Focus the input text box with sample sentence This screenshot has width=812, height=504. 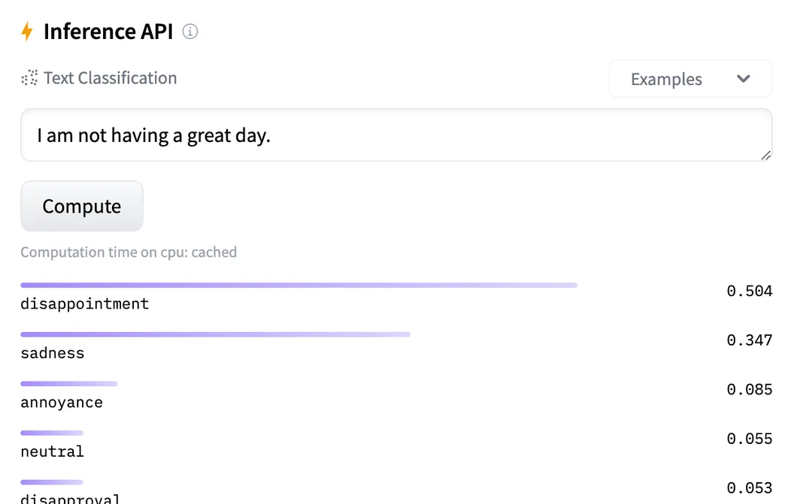(x=395, y=135)
